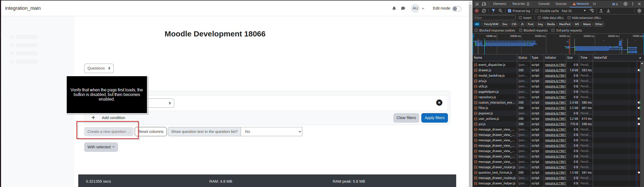Remove the filter condition with the X icon
The height and width of the screenshot is (187, 644).
(439, 103)
